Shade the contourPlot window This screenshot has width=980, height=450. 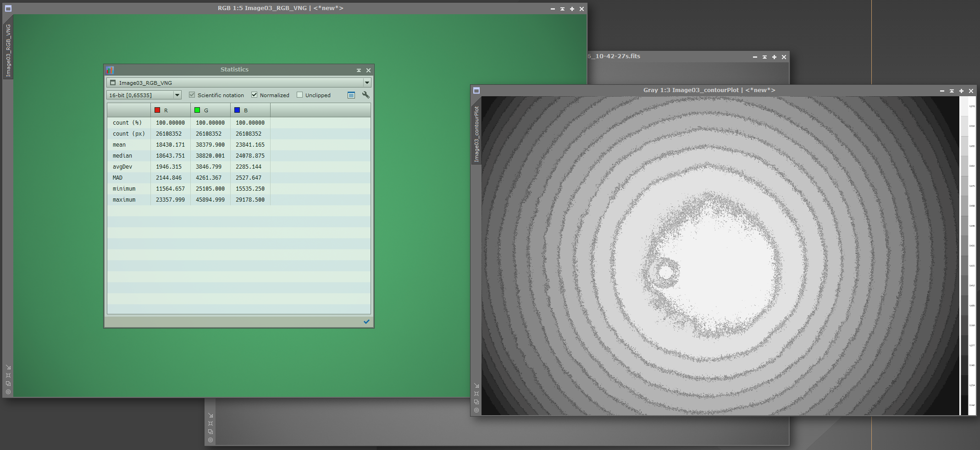[x=952, y=91]
